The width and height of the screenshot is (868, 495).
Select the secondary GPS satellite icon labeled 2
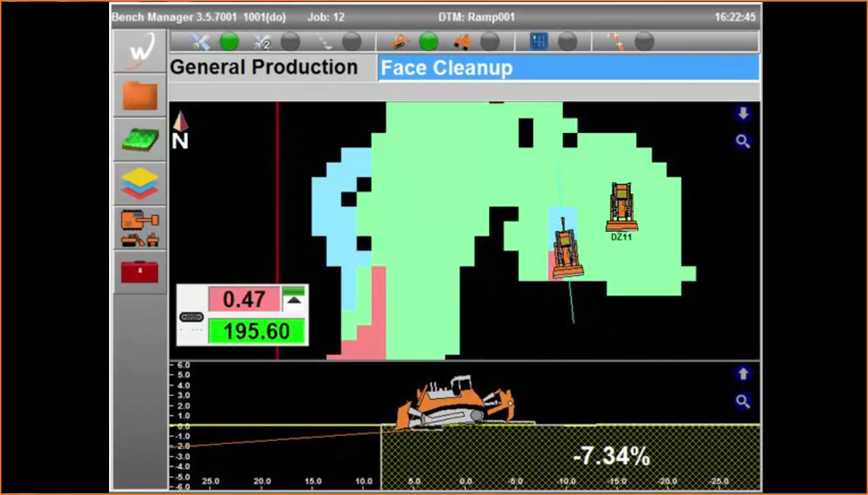(x=262, y=42)
